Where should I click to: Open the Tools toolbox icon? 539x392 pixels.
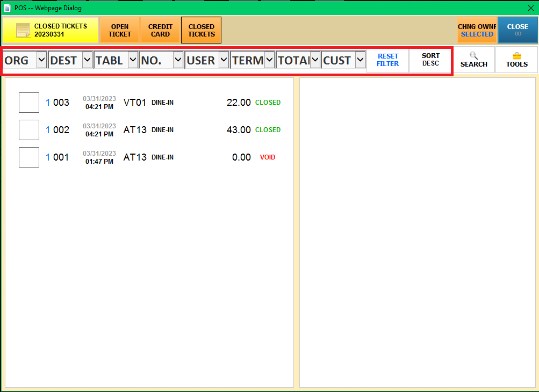tap(517, 55)
